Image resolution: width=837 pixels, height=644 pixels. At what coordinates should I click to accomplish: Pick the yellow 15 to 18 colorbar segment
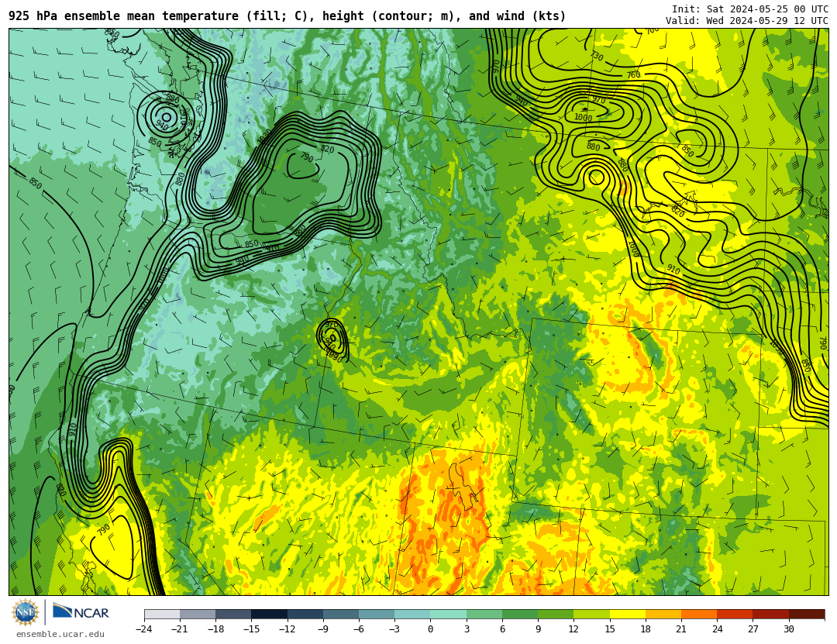627,614
